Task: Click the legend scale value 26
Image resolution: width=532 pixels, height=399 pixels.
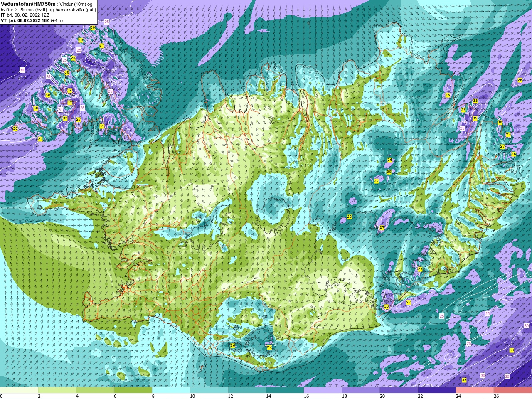Action: tap(496, 396)
